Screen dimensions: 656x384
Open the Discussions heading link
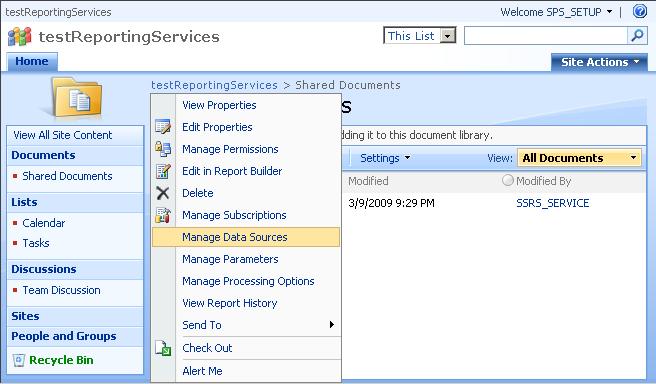click(44, 269)
